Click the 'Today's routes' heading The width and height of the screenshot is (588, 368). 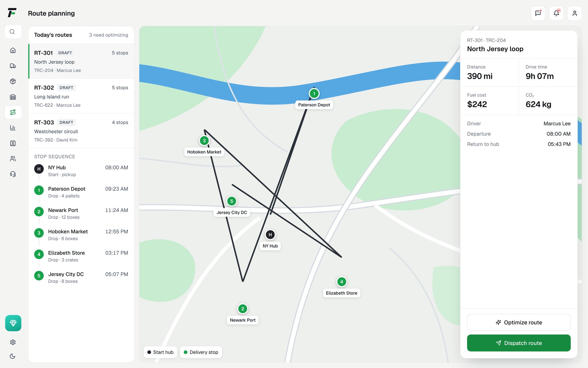click(53, 35)
